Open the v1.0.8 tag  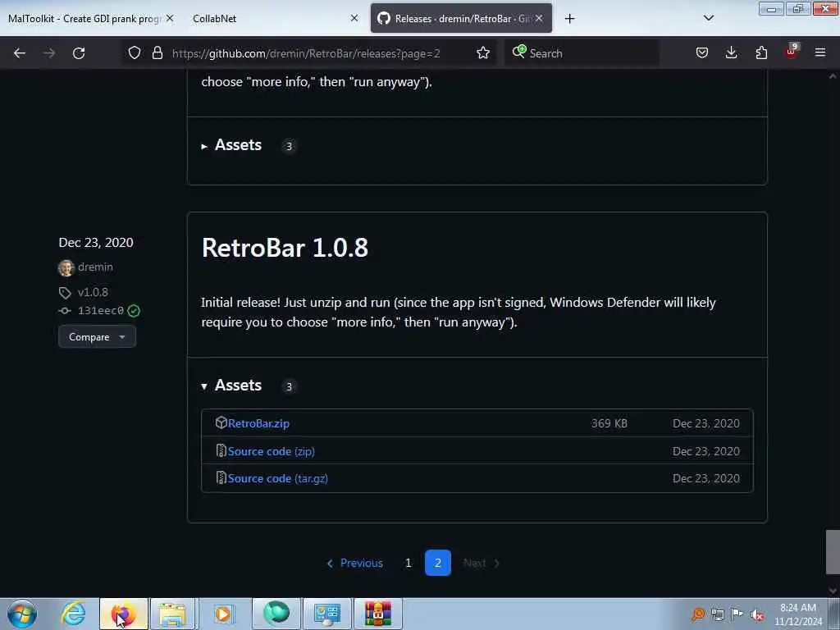[93, 292]
